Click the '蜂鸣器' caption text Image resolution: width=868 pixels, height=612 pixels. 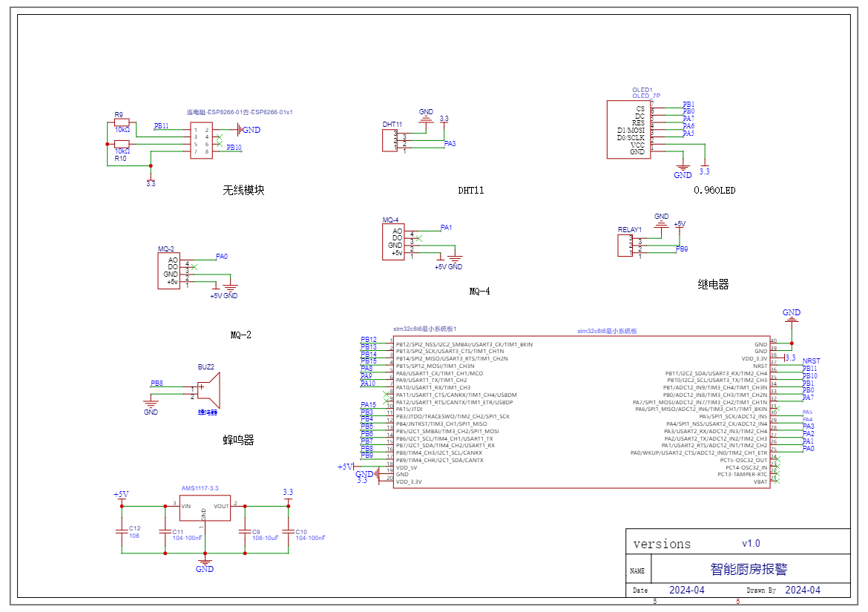[239, 441]
